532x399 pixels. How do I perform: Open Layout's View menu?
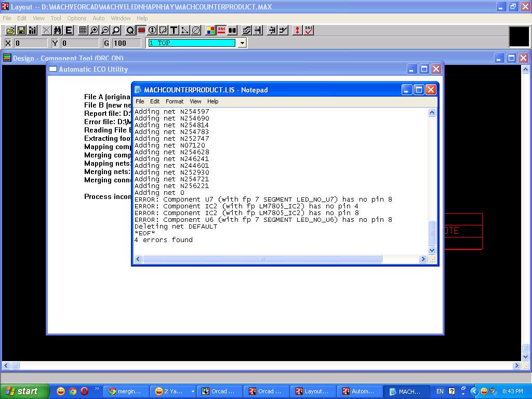coord(38,18)
